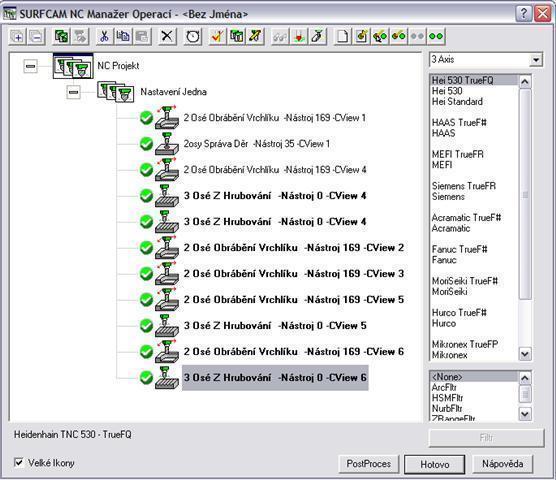Click the expand-all plus toolbar icon
Viewport: 556px width, 480px height.
point(17,36)
